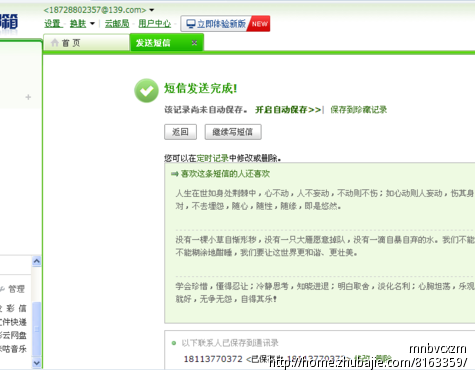Open the 定时记录 link
The image size is (475, 370).
pyautogui.click(x=213, y=158)
